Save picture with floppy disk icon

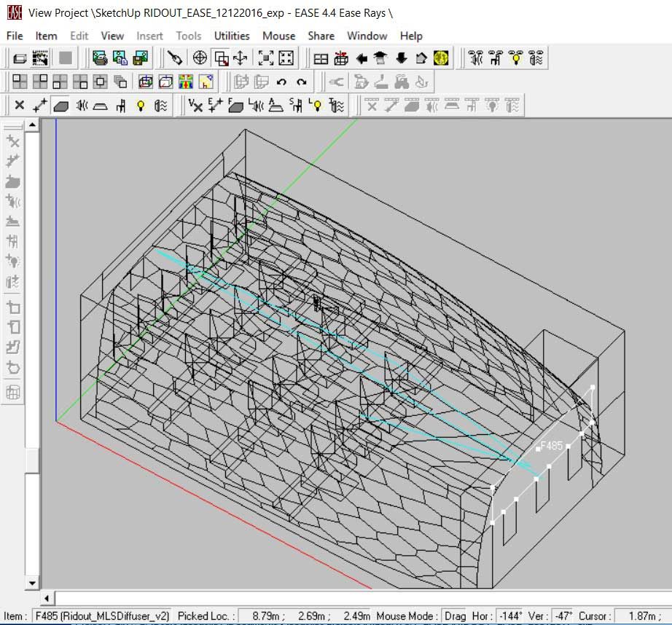140,58
